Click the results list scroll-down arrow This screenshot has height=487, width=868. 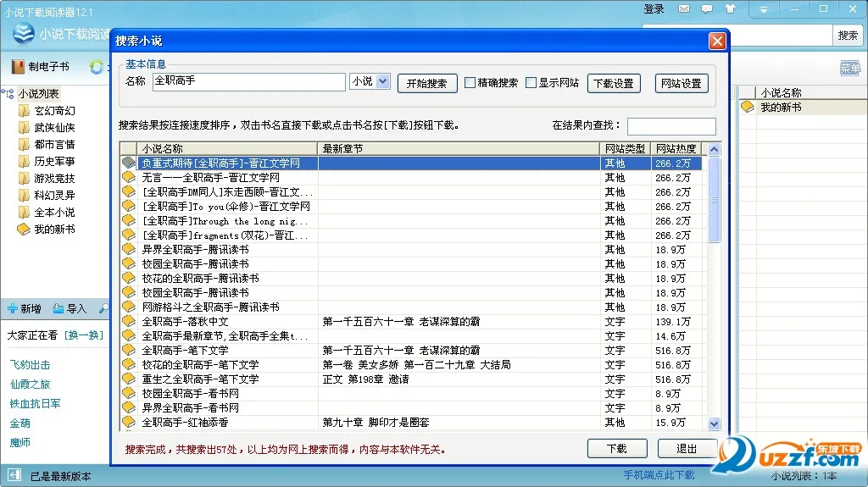pos(714,423)
